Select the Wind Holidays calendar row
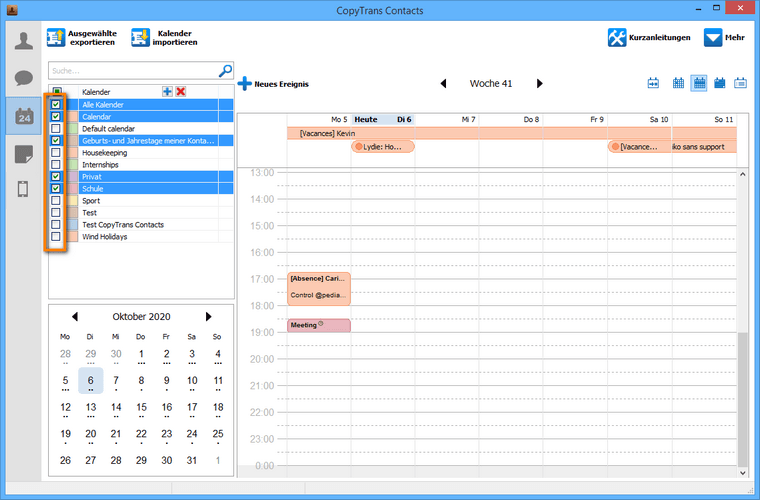760x500 pixels. (x=141, y=236)
